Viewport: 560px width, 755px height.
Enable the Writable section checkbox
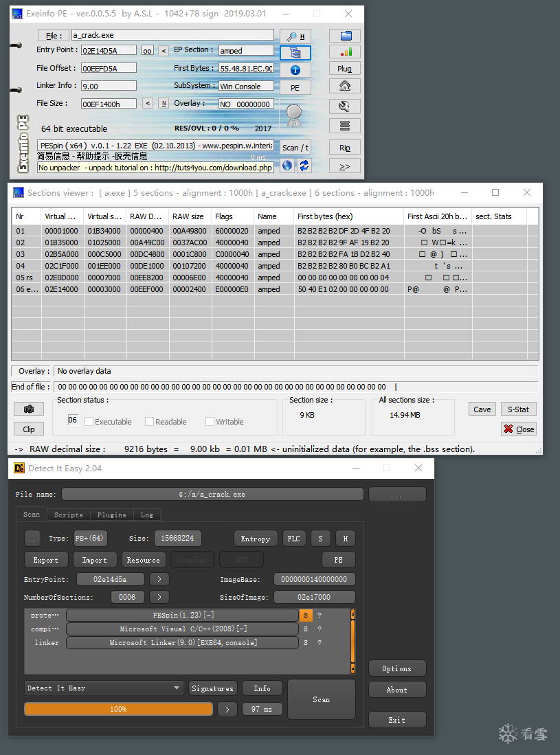210,421
